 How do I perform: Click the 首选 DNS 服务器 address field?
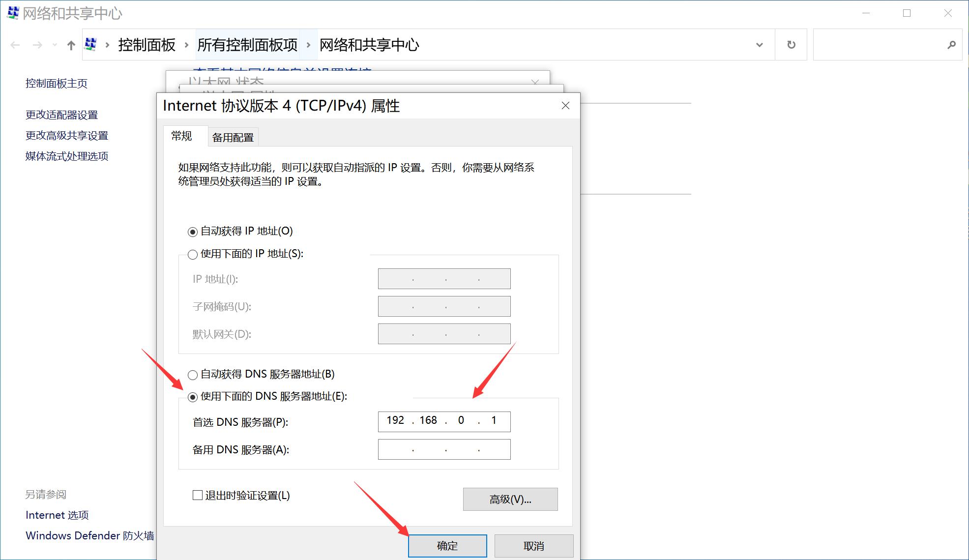[444, 421]
